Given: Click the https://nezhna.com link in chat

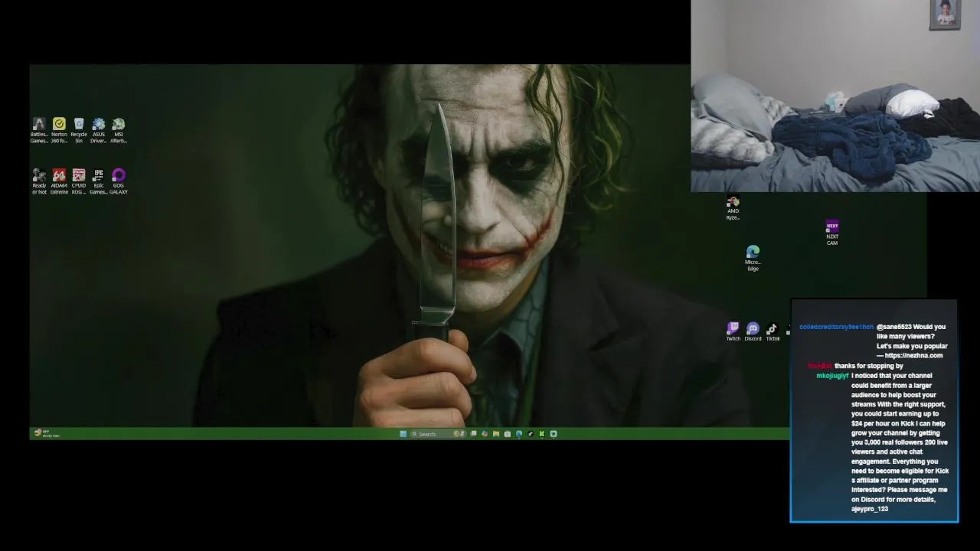Looking at the screenshot, I should click(913, 355).
